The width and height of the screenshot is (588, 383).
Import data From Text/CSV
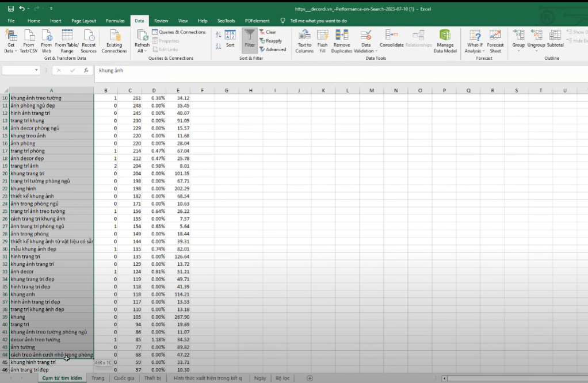coord(29,41)
